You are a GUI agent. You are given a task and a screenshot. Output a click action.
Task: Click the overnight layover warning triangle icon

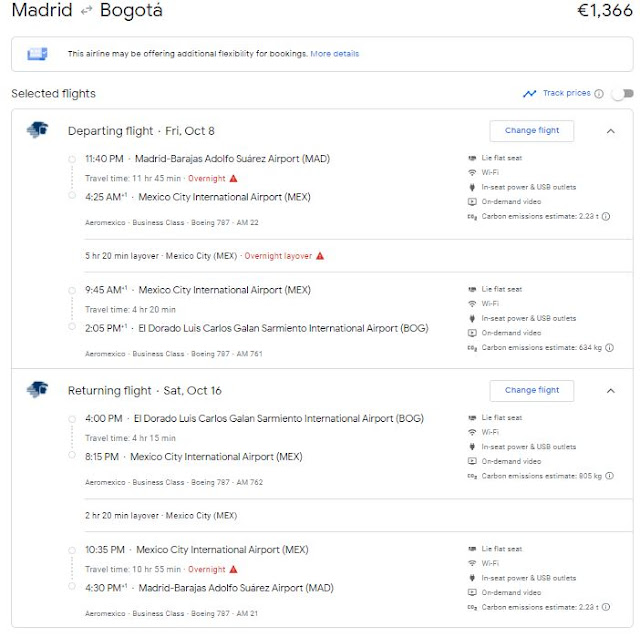[320, 256]
